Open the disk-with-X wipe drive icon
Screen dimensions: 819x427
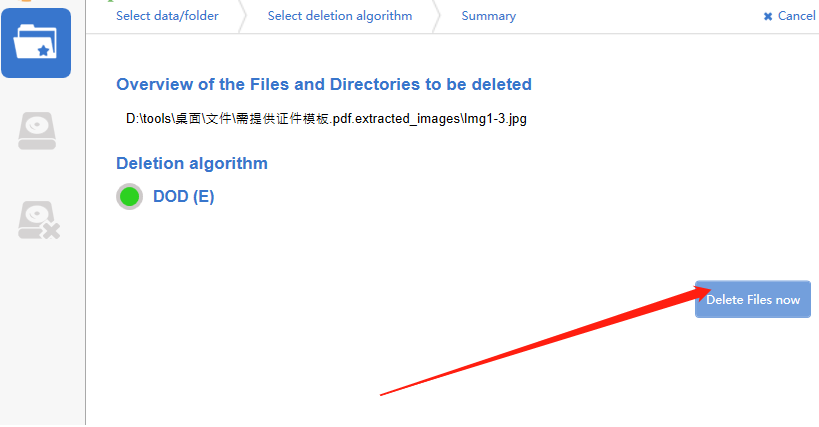click(39, 220)
